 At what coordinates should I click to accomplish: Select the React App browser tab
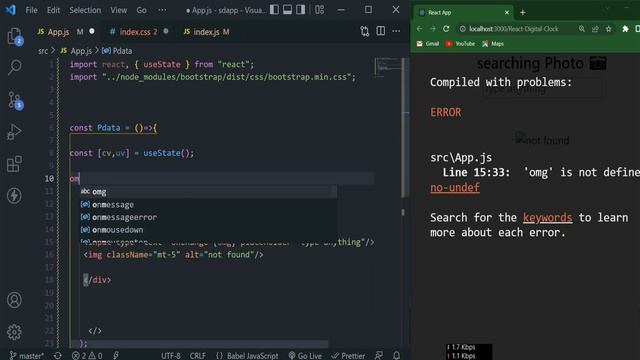click(463, 13)
